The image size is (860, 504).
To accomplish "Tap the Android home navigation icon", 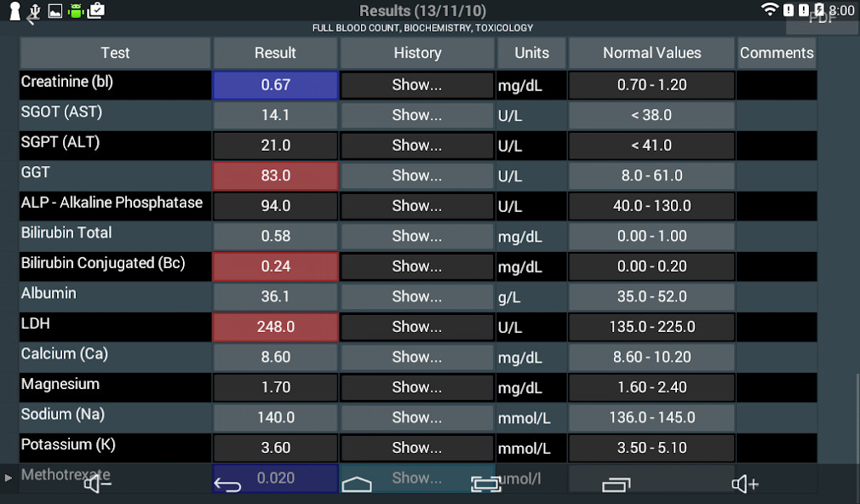I will 357,484.
